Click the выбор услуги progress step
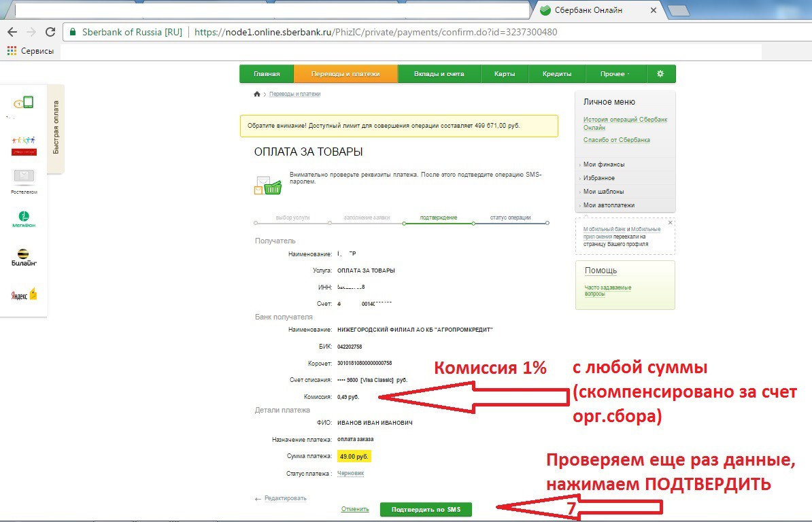 coord(292,217)
